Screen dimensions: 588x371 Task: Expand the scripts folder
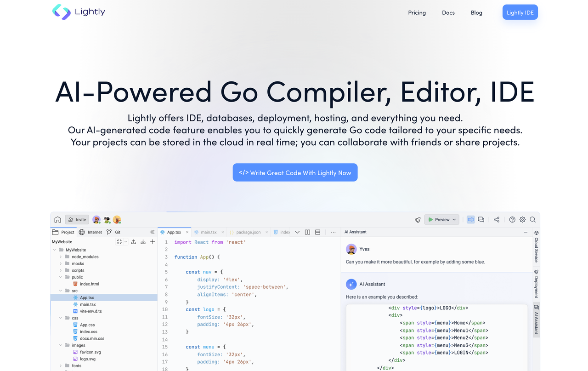pos(61,270)
